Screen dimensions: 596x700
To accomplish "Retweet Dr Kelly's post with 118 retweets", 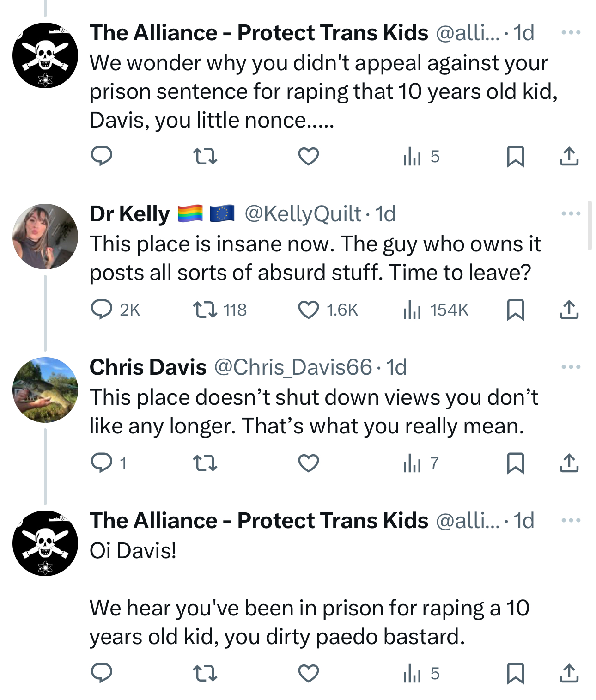I will coord(205,310).
